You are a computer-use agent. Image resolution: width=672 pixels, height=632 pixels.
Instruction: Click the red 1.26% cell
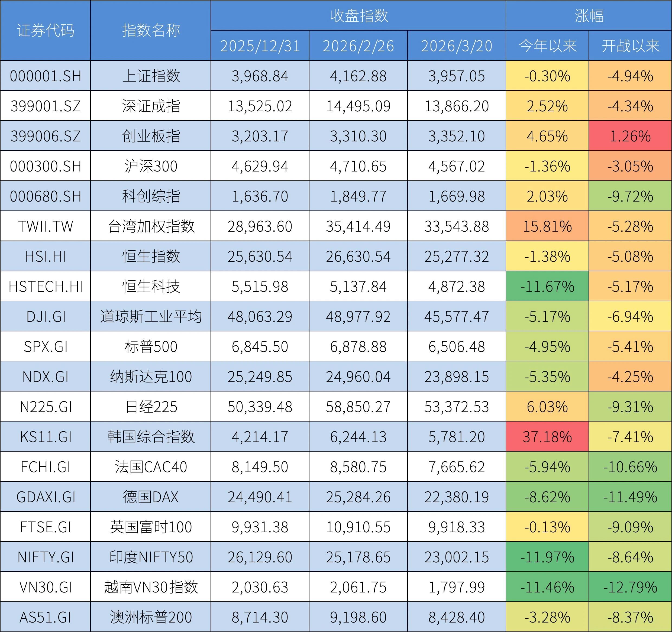pos(630,136)
